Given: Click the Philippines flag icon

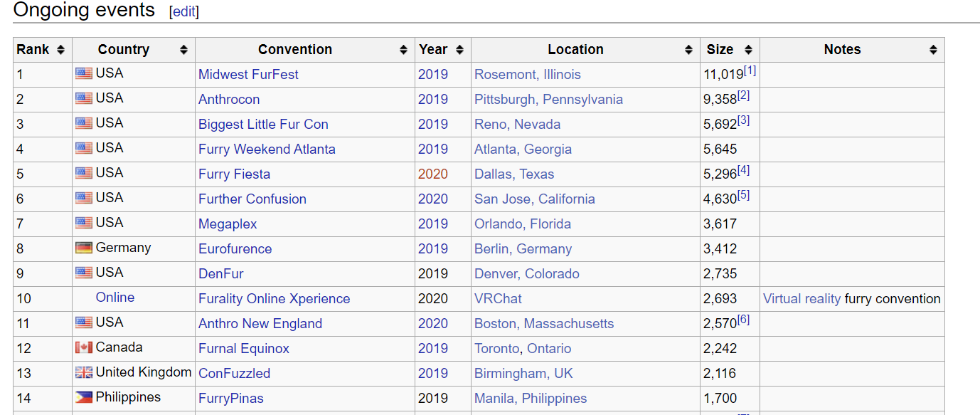Looking at the screenshot, I should (84, 397).
